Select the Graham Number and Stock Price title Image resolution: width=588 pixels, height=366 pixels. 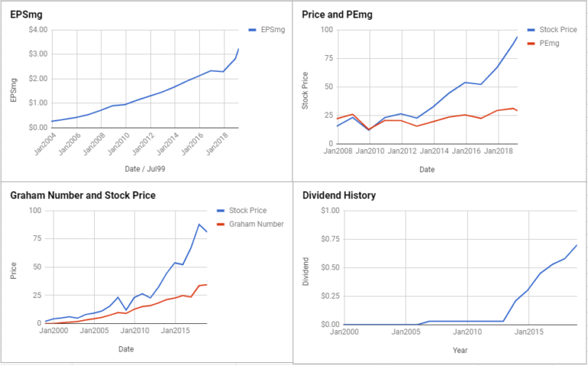(83, 195)
